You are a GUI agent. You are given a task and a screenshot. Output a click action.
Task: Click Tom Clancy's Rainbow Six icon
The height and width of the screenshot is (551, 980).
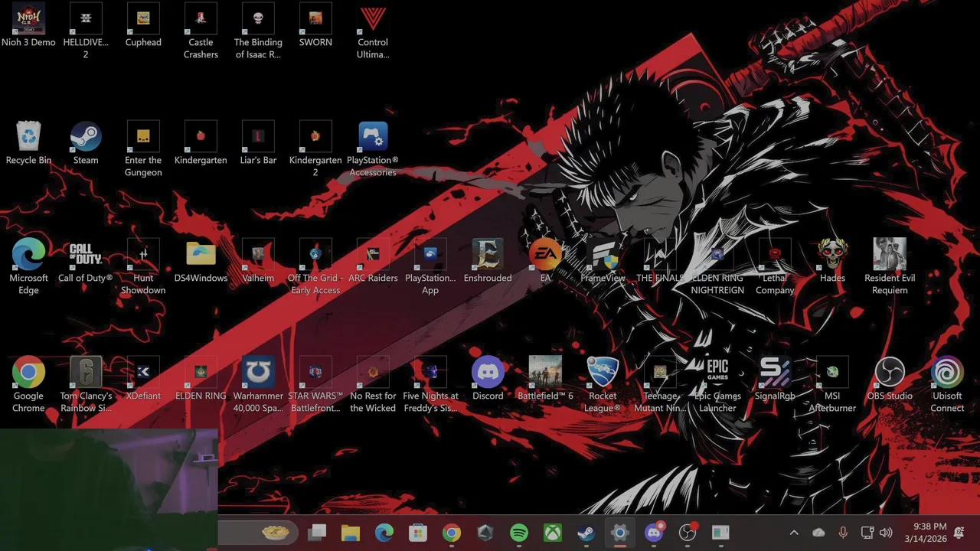[86, 385]
